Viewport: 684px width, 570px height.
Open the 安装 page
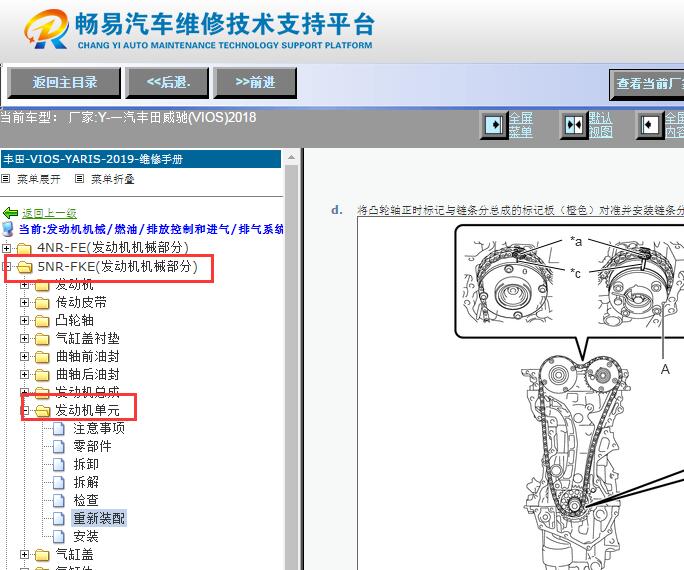point(86,536)
